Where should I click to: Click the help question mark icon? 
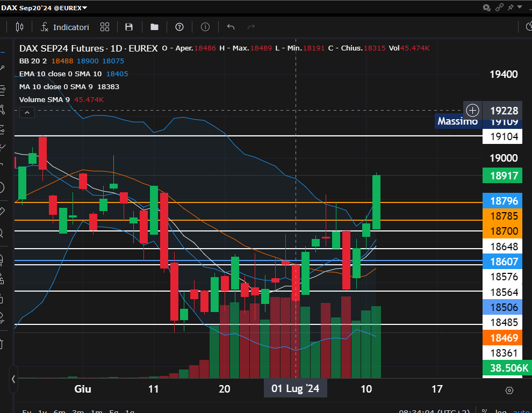click(179, 27)
